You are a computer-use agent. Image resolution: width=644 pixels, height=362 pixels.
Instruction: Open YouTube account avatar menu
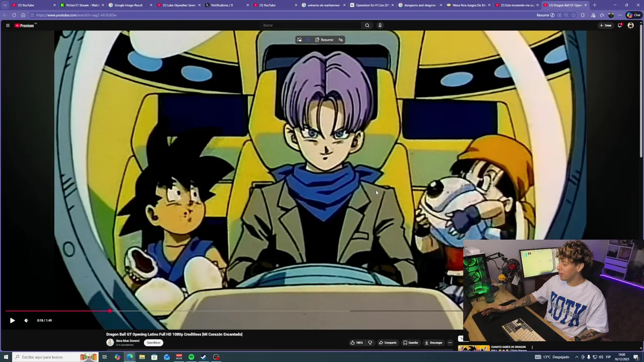point(631,25)
